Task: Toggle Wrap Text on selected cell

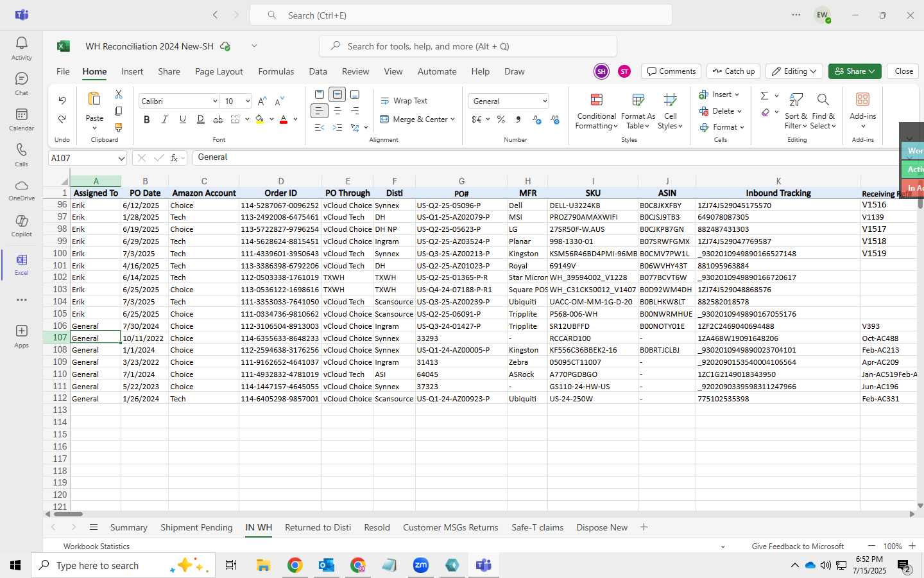Action: [x=404, y=101]
